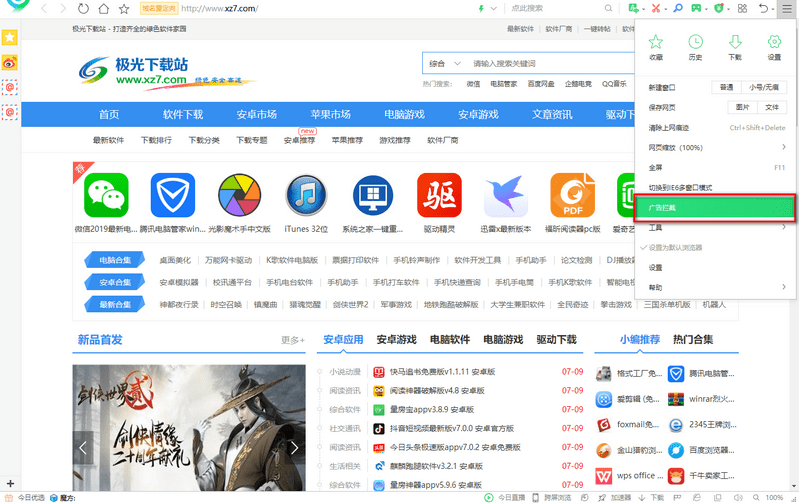Open 最新合集 blue button
The width and height of the screenshot is (799, 503).
coord(115,304)
